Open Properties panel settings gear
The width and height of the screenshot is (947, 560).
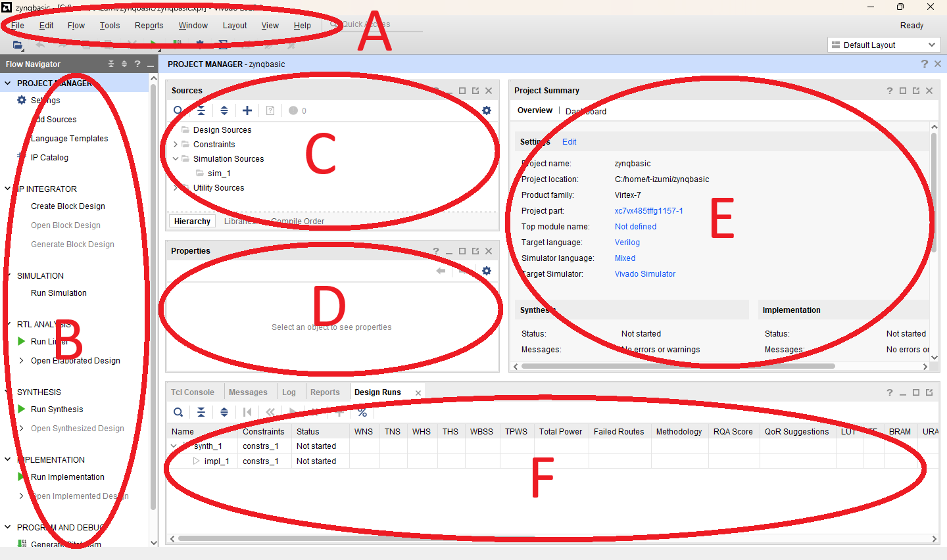487,271
